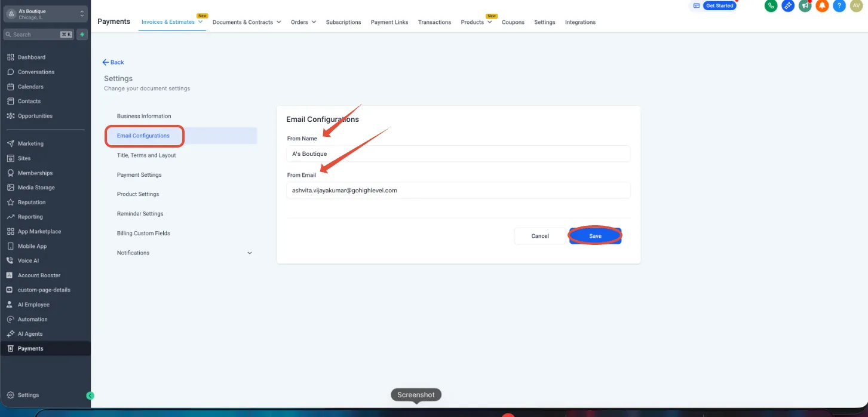This screenshot has width=868, height=417.
Task: Switch to the Subscriptions tab
Action: pos(343,22)
